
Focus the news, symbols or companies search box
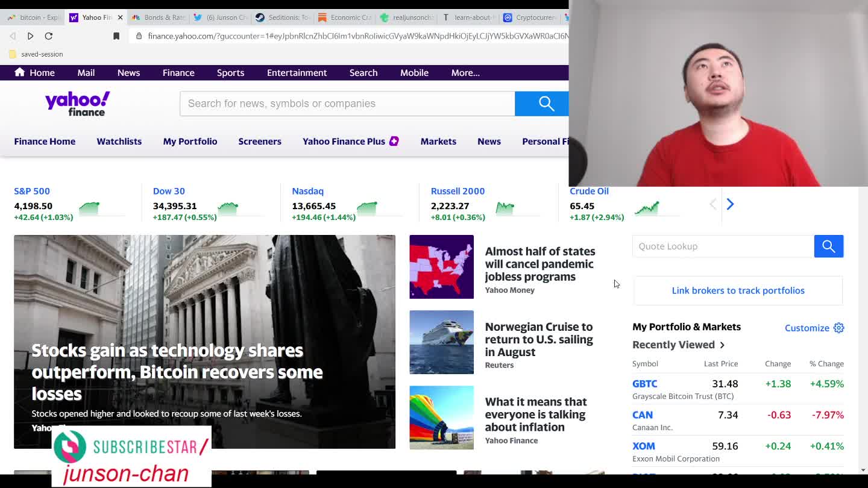(x=347, y=104)
